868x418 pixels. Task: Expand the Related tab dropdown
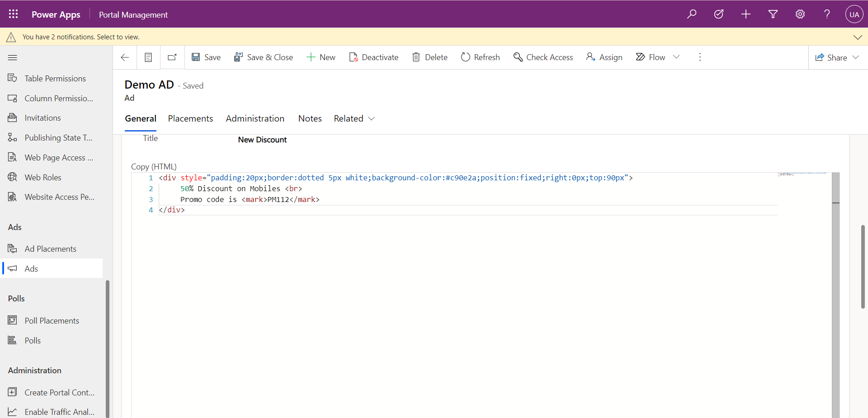pyautogui.click(x=354, y=118)
